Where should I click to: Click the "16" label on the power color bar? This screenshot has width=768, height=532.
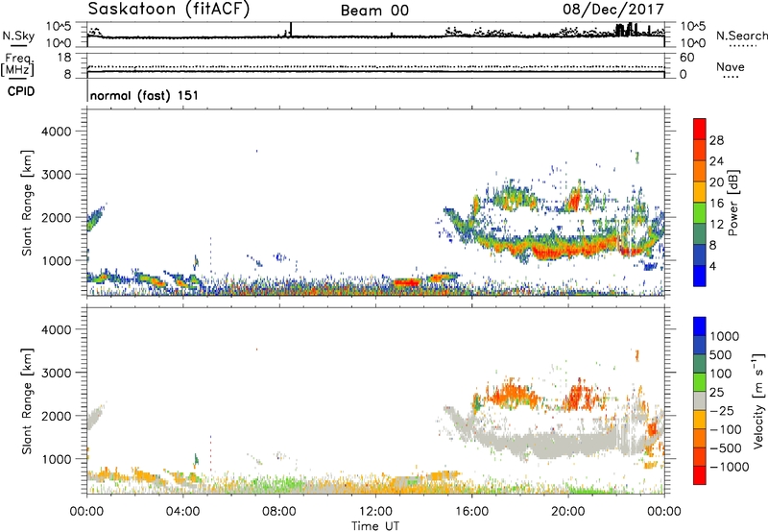coord(716,204)
